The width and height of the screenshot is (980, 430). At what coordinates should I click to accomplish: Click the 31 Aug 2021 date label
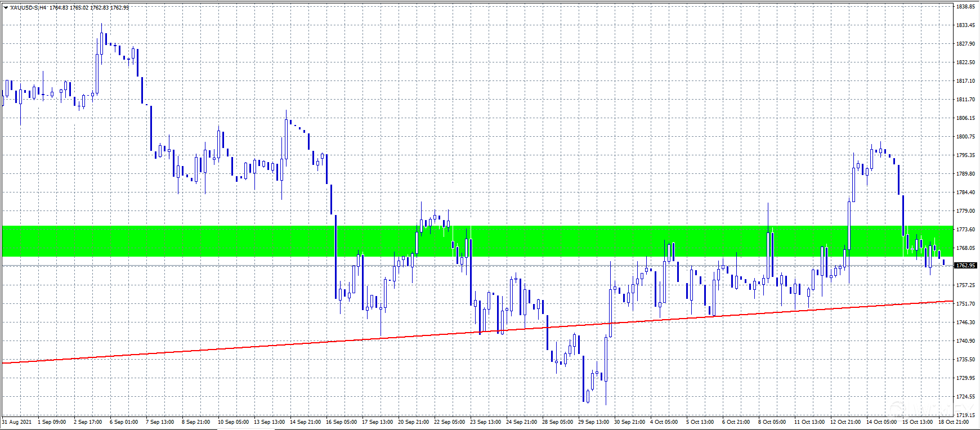coord(17,422)
